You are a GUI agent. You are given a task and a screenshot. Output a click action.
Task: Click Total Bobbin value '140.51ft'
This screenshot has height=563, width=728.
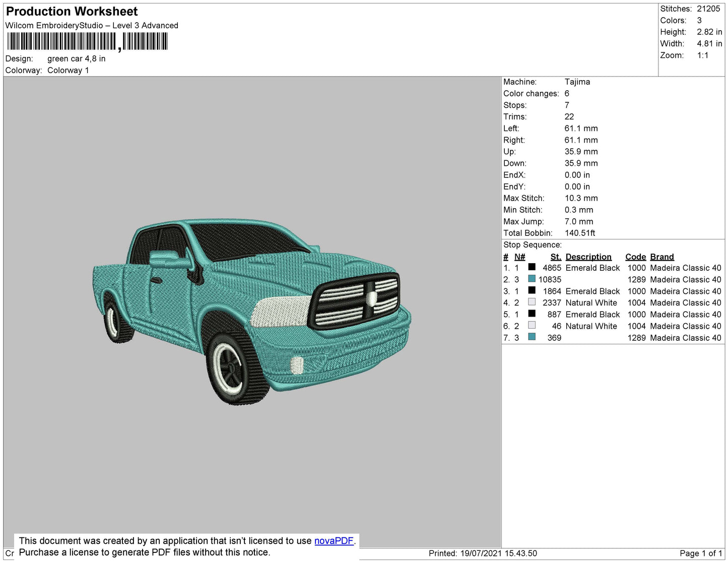(x=580, y=233)
